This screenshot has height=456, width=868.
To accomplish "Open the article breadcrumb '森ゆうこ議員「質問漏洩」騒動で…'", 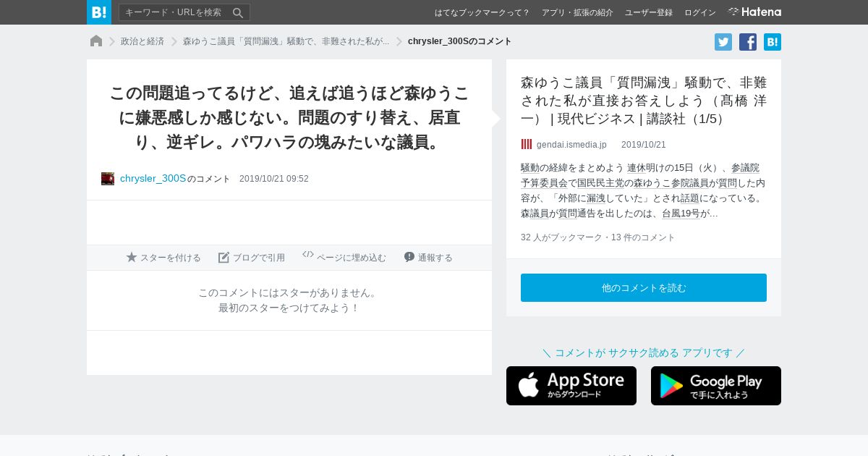I will pyautogui.click(x=286, y=41).
